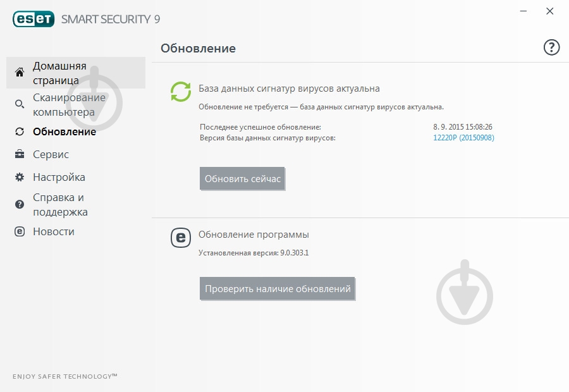Click the magnifier icon for Сканирование компьютера
The width and height of the screenshot is (569, 392).
pyautogui.click(x=20, y=102)
